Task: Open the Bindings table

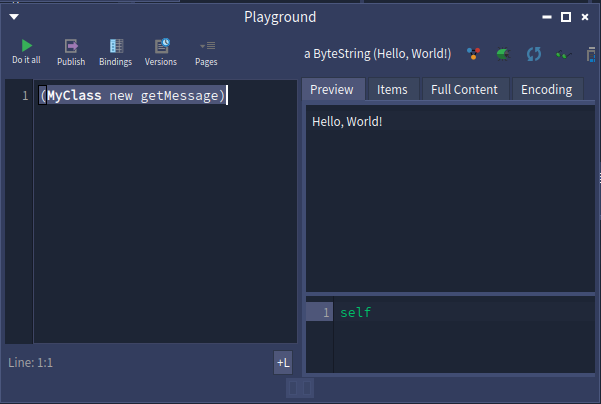Action: coord(115,52)
